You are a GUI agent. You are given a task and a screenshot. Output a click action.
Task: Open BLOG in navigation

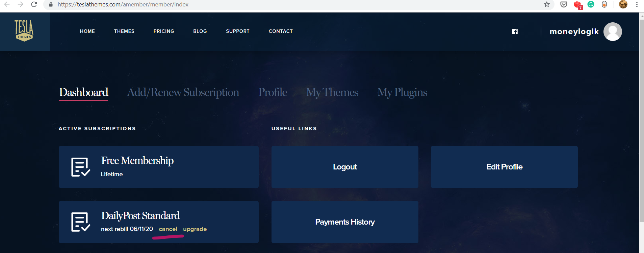click(x=200, y=31)
